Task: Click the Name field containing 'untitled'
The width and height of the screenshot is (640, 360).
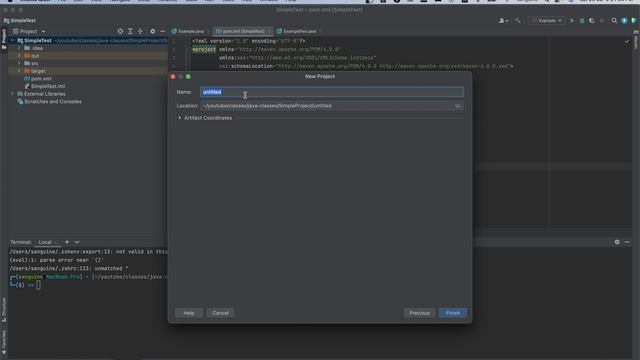Action: (332, 92)
